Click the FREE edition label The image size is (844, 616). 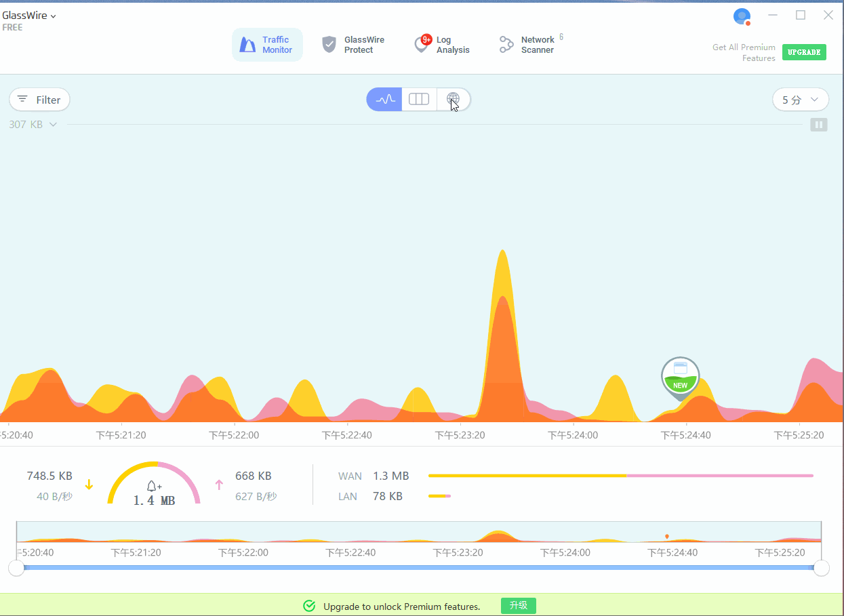pos(12,28)
